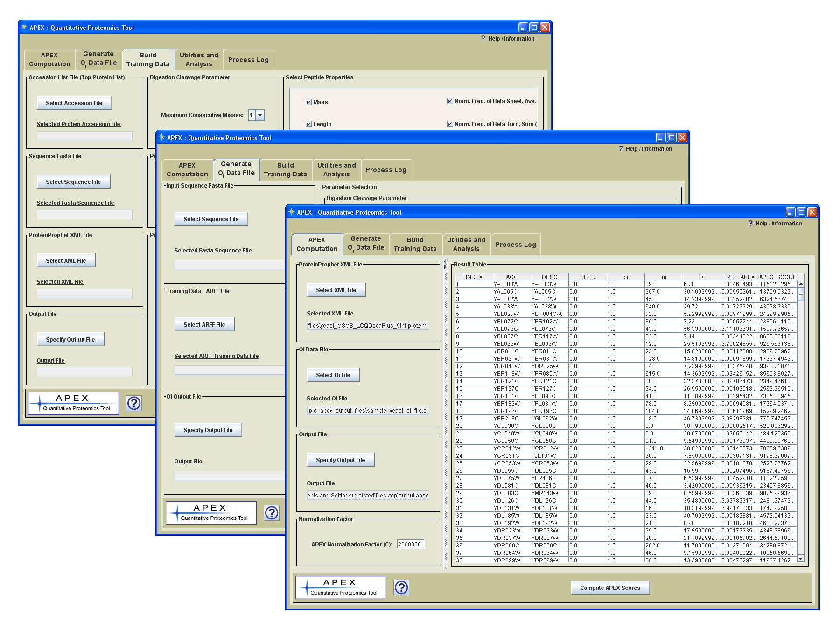Viewport: 840px width, 630px height.
Task: Minimize the back APEX window
Action: point(523,28)
